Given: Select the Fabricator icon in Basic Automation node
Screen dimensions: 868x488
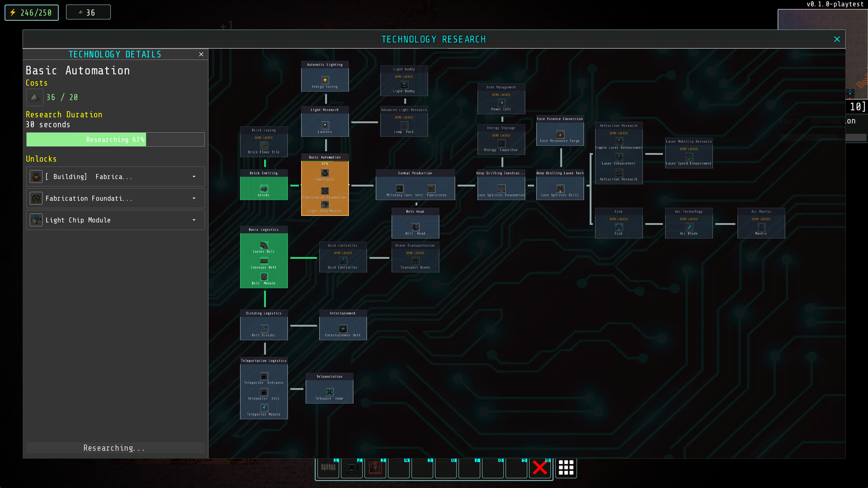Looking at the screenshot, I should point(325,172).
